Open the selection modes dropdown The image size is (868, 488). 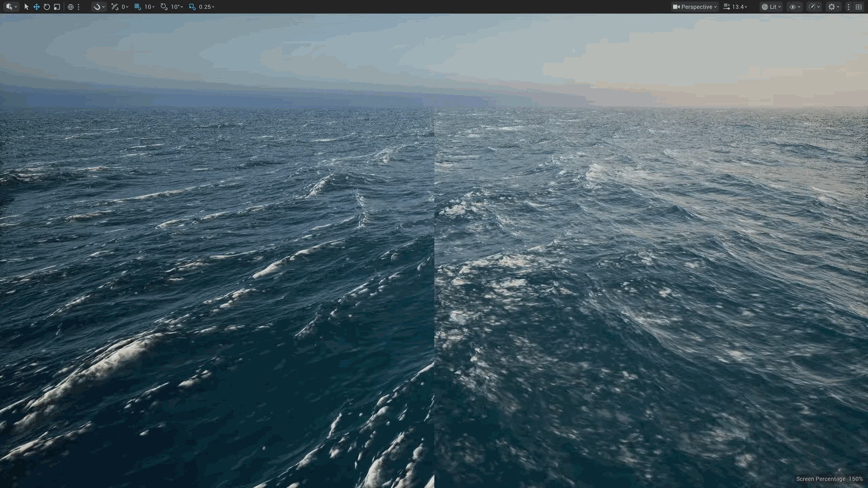click(x=11, y=7)
